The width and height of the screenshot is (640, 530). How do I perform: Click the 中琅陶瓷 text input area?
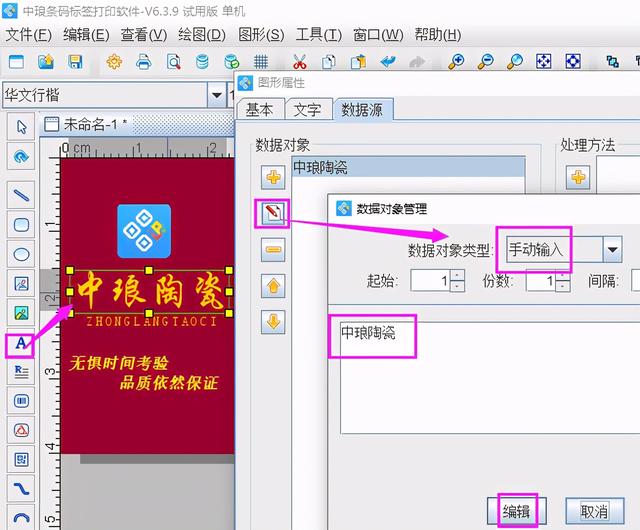click(x=490, y=378)
